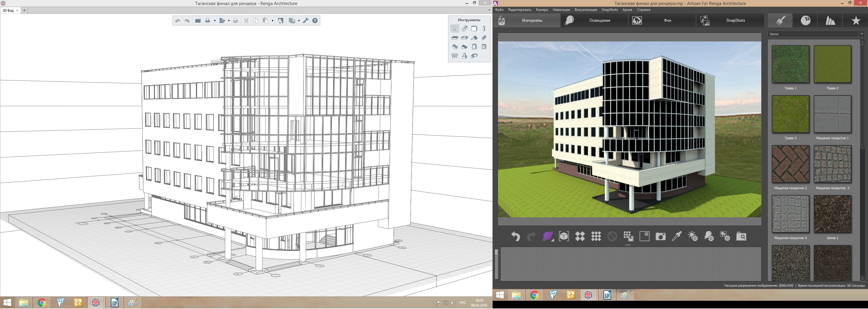Open the Визуализация menu

(586, 10)
